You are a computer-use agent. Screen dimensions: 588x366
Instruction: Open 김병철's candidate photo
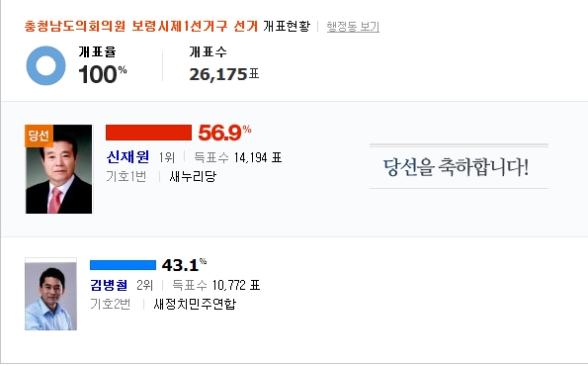pyautogui.click(x=50, y=294)
